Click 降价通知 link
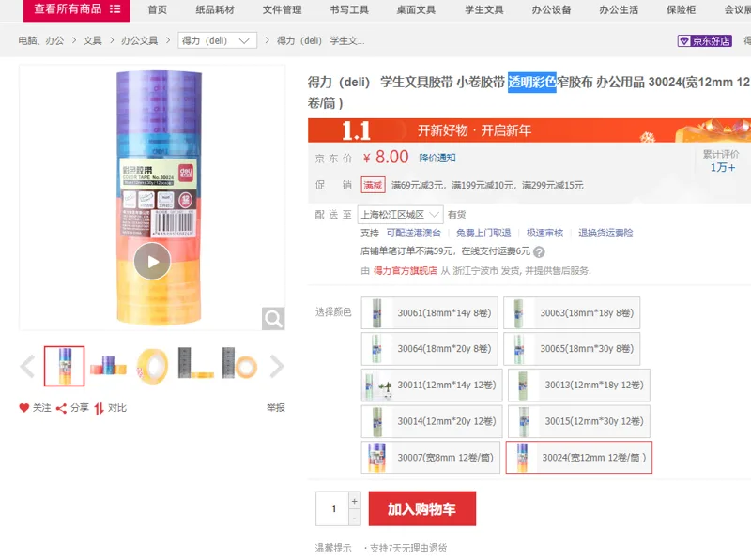751x560 pixels. pyautogui.click(x=437, y=158)
